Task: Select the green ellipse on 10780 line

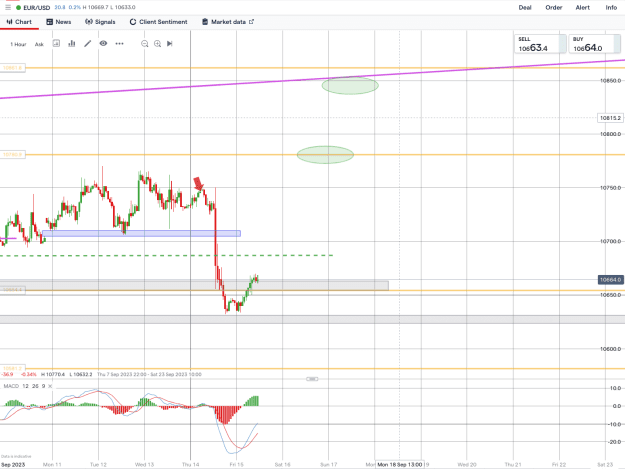Action: tap(325, 155)
